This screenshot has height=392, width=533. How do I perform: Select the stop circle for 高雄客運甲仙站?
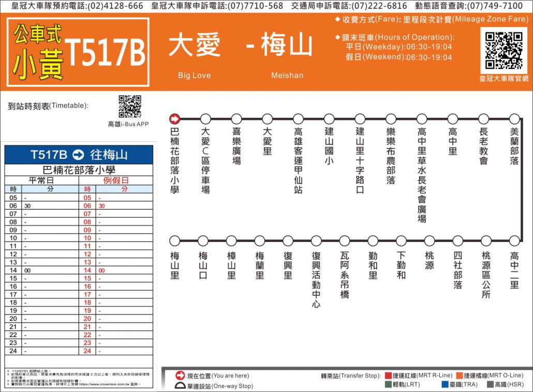298,119
